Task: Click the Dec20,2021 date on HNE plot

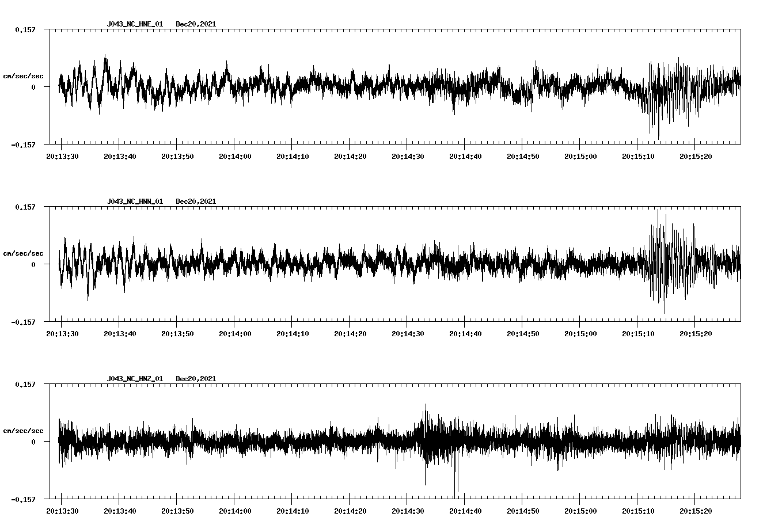Action: [x=196, y=24]
